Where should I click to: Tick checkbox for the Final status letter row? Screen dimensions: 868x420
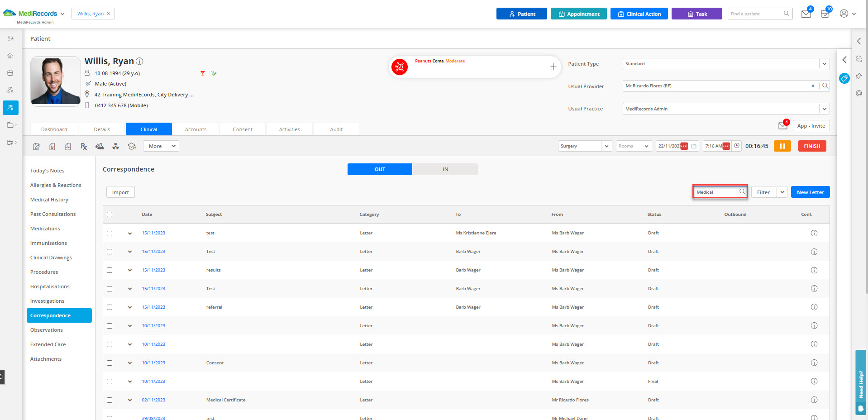110,382
